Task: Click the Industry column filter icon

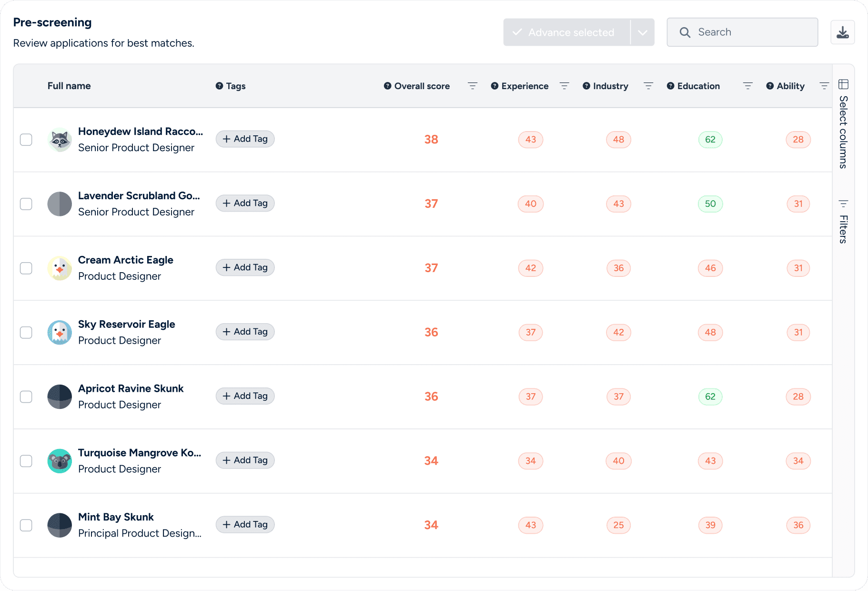Action: point(648,86)
